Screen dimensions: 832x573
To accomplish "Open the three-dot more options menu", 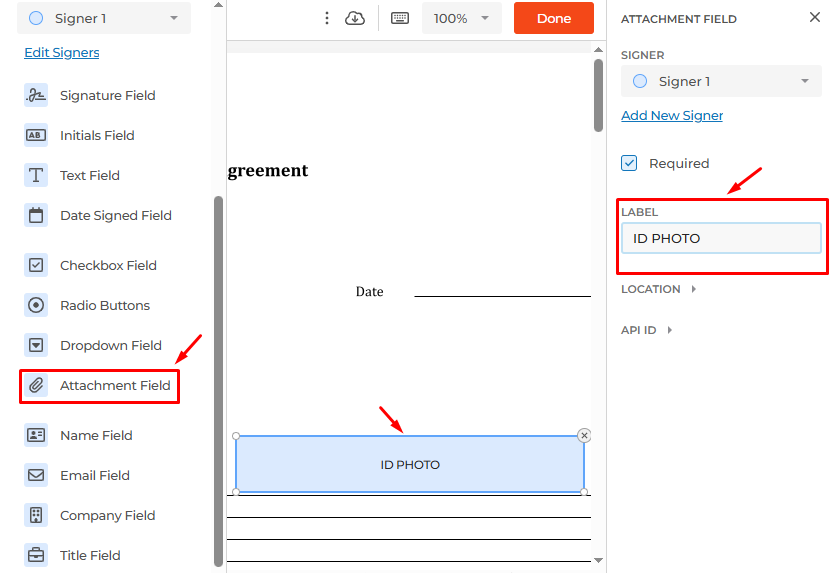I will 326,18.
